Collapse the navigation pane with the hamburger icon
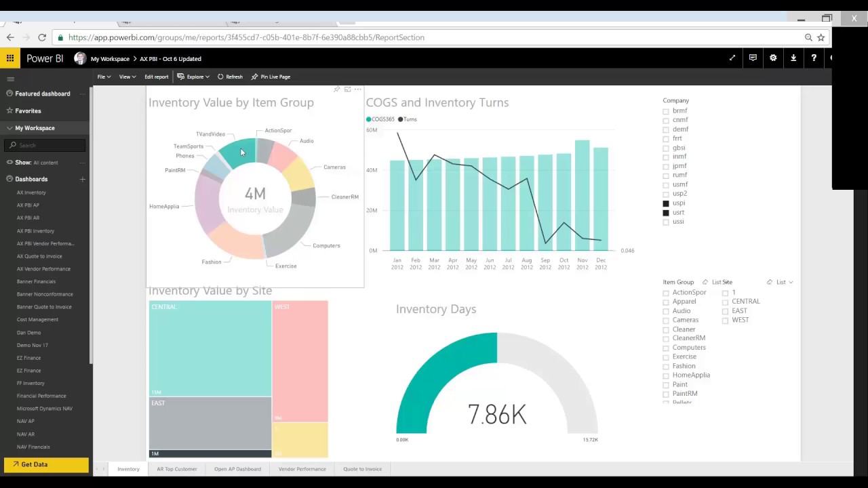 (10, 79)
